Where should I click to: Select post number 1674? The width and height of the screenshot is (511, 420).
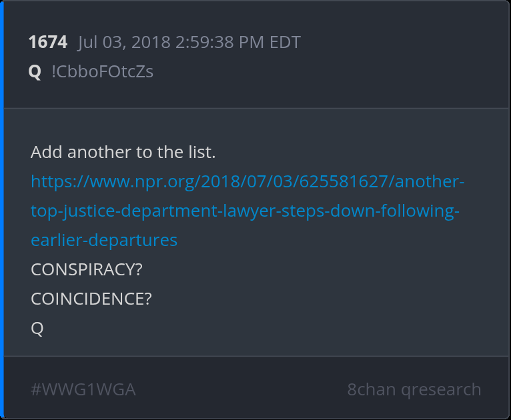click(48, 43)
